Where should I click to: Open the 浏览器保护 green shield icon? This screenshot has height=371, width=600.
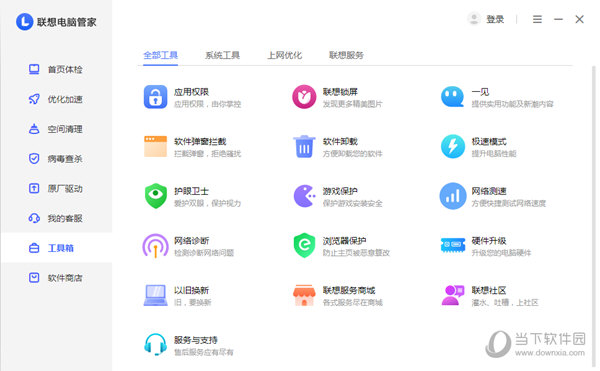[304, 246]
